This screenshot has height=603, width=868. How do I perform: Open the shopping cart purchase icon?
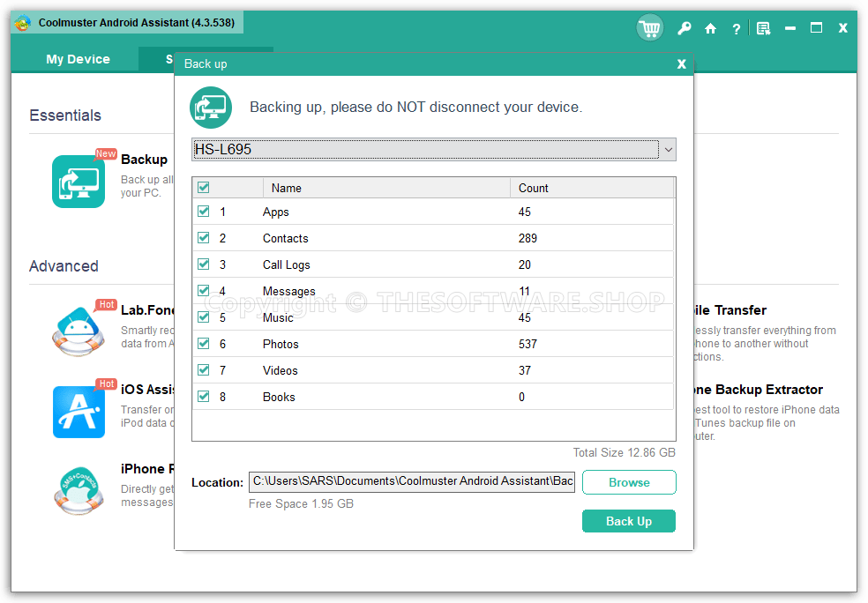click(650, 27)
